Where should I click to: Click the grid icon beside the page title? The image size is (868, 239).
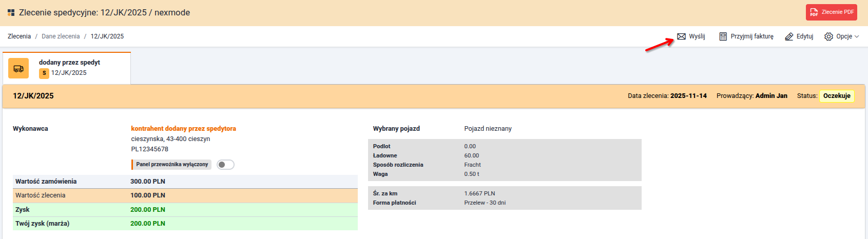coord(11,13)
